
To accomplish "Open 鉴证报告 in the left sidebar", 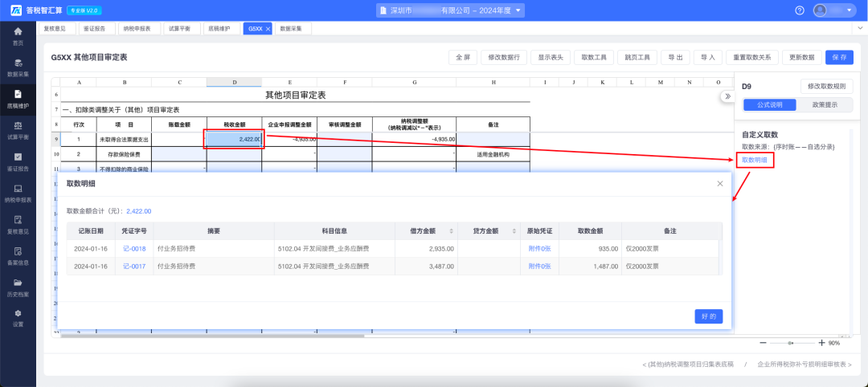I will (x=18, y=162).
